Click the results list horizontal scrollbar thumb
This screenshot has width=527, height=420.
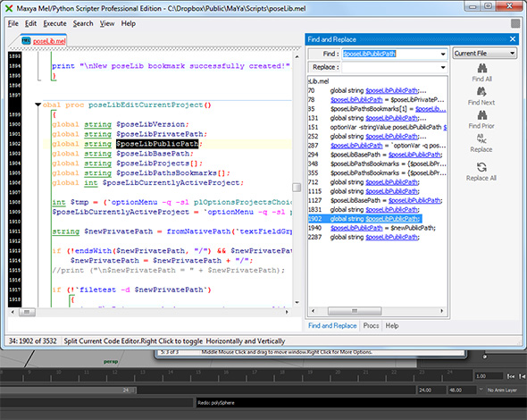click(355, 311)
